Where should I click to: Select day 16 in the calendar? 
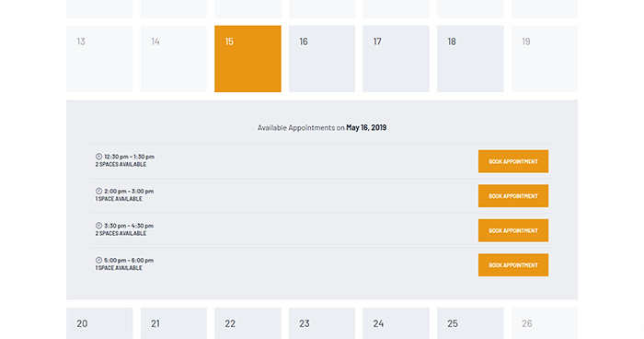(322, 59)
